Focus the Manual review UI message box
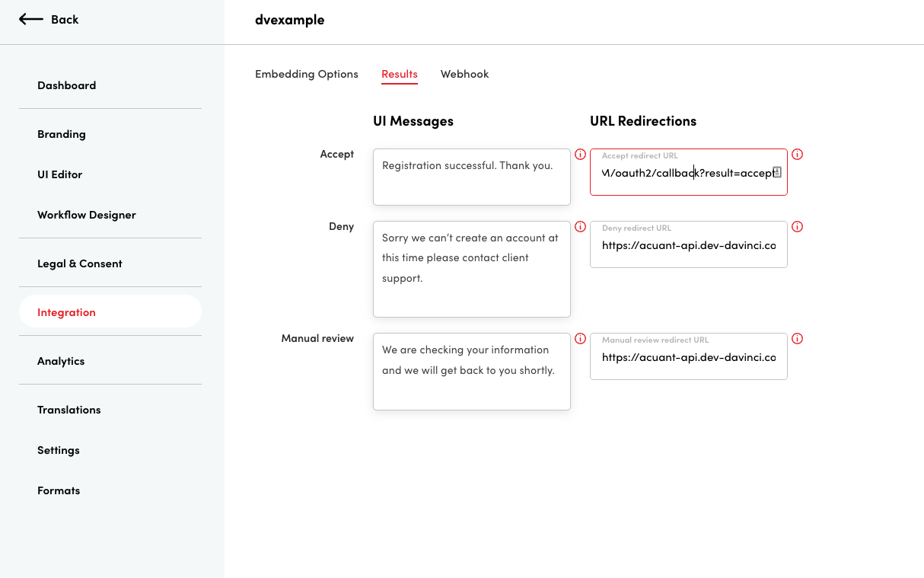Image resolution: width=924 pixels, height=578 pixels. click(x=471, y=371)
